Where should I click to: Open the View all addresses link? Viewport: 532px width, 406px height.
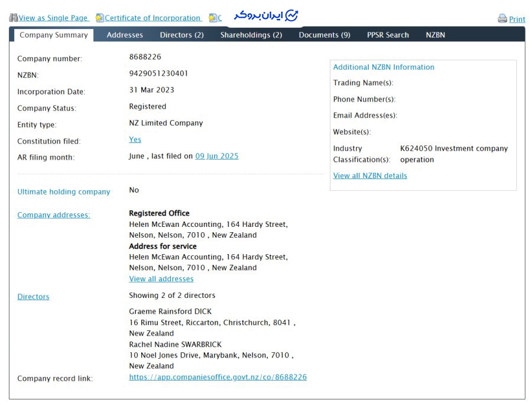161,279
